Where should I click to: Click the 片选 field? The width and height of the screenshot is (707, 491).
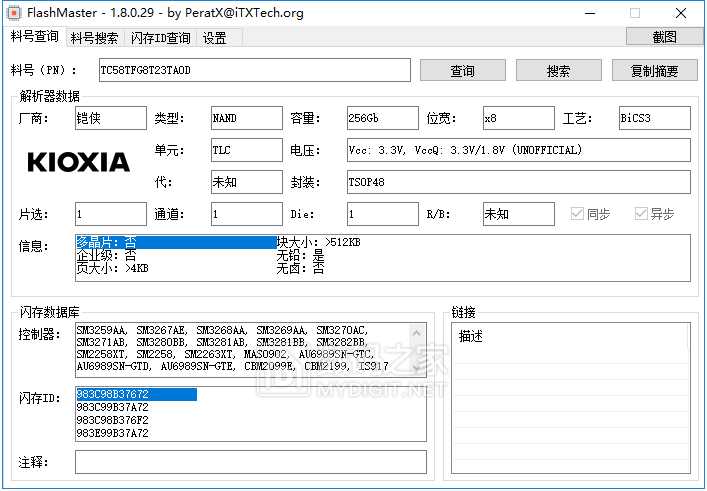click(x=111, y=214)
